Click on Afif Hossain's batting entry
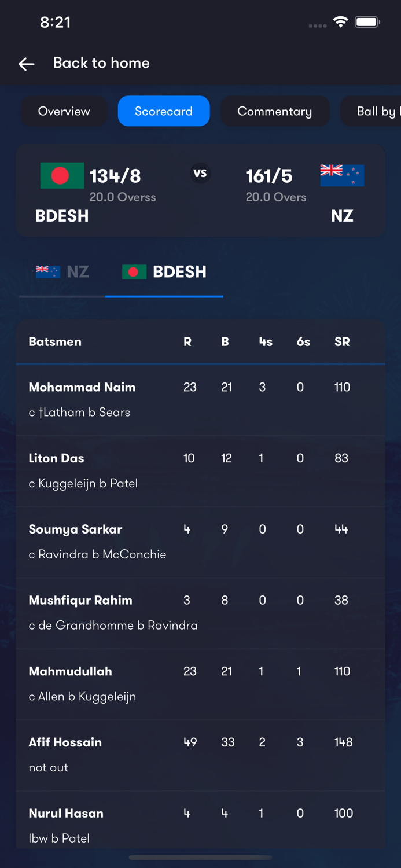401x868 pixels. pos(200,755)
